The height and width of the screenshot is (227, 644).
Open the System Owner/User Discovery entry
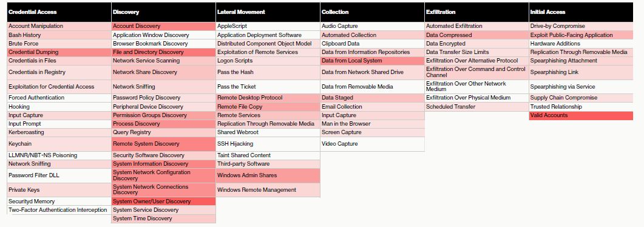(163, 201)
